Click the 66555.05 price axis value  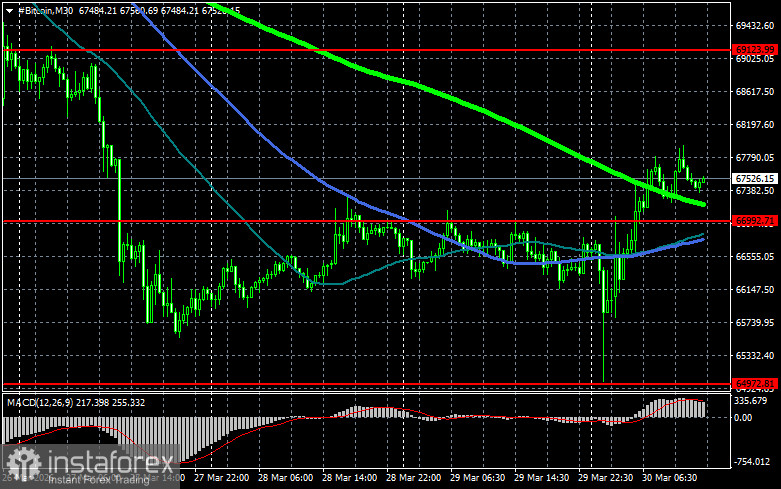(x=755, y=256)
